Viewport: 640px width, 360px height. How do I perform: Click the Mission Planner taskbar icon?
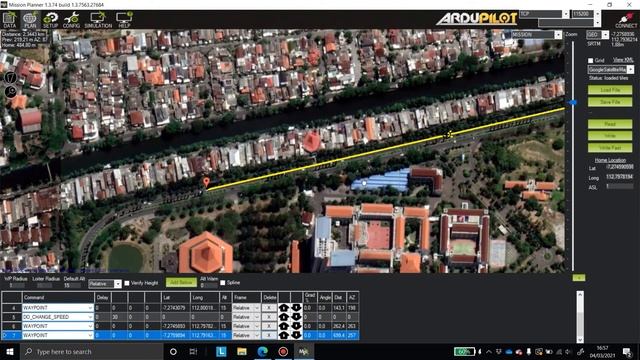(304, 351)
